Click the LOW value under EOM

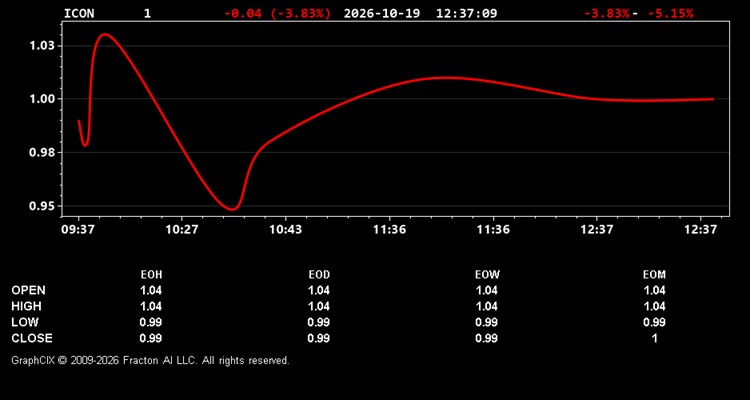pos(654,322)
